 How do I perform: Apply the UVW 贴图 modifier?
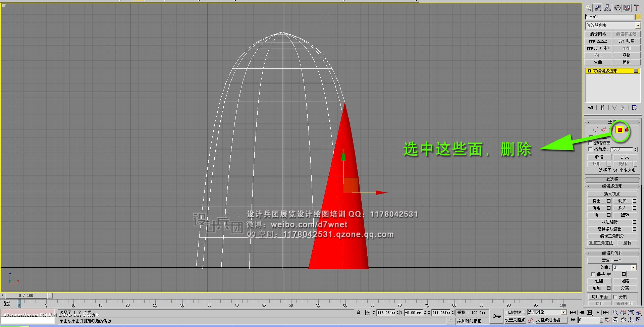click(x=627, y=41)
